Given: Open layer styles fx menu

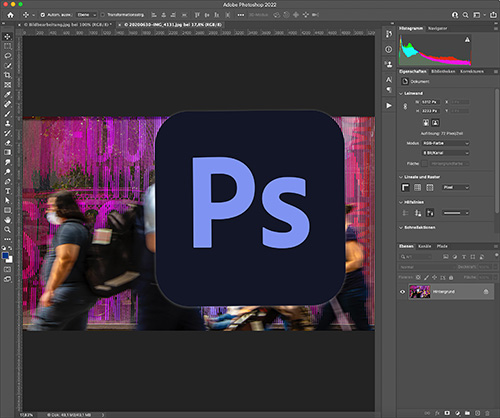Looking at the screenshot, I should pos(437,413).
